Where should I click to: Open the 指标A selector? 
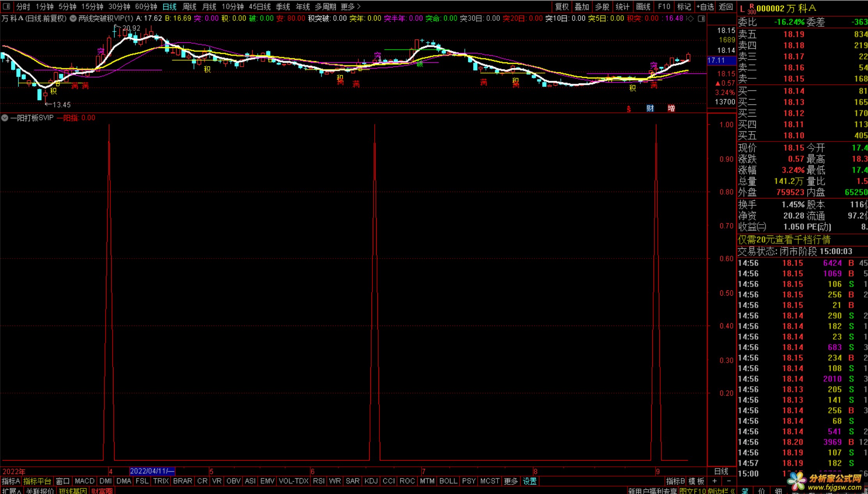pyautogui.click(x=11, y=481)
